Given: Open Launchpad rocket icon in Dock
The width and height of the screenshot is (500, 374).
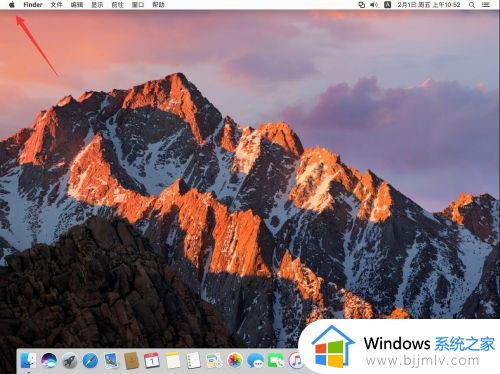Looking at the screenshot, I should [x=69, y=361].
